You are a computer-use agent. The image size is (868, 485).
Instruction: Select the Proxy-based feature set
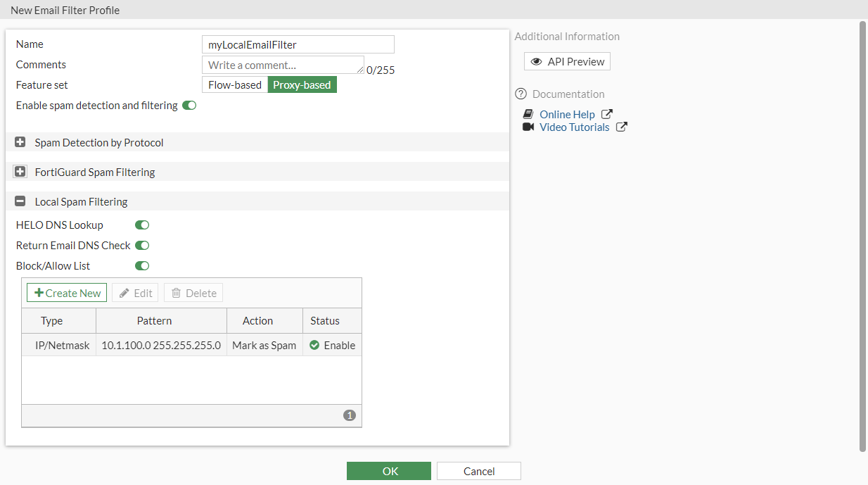click(302, 84)
